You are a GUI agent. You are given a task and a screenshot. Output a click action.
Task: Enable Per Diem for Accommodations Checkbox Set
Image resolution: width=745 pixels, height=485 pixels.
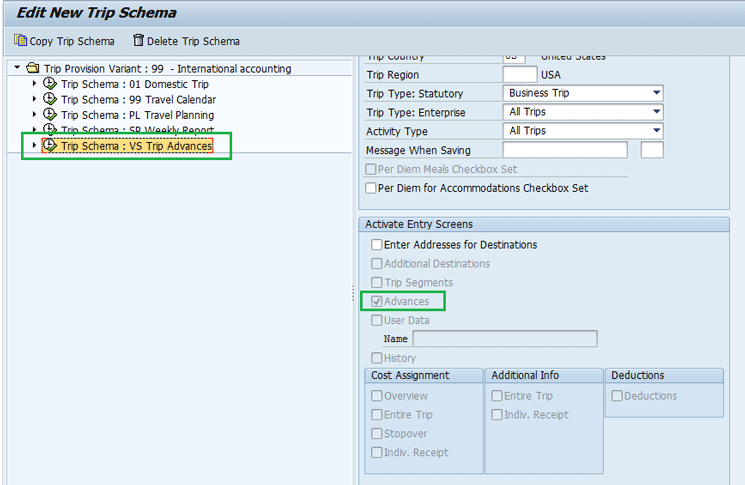372,188
